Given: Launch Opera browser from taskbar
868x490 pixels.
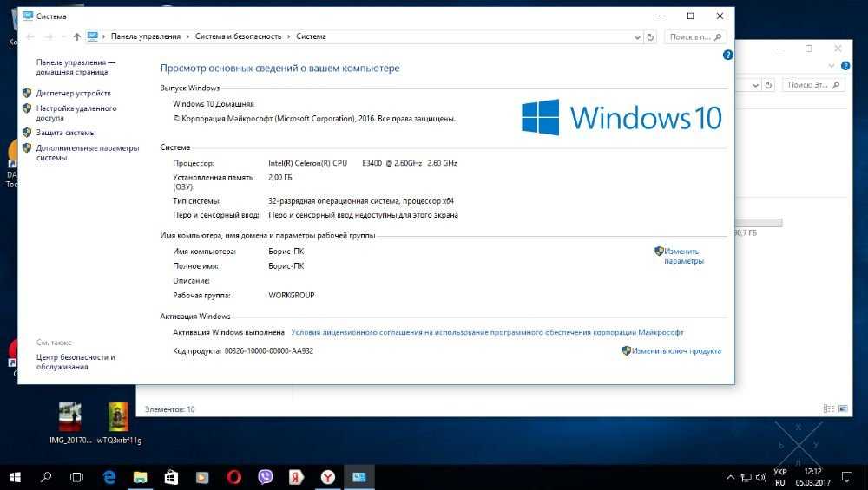Looking at the screenshot, I should [x=233, y=477].
